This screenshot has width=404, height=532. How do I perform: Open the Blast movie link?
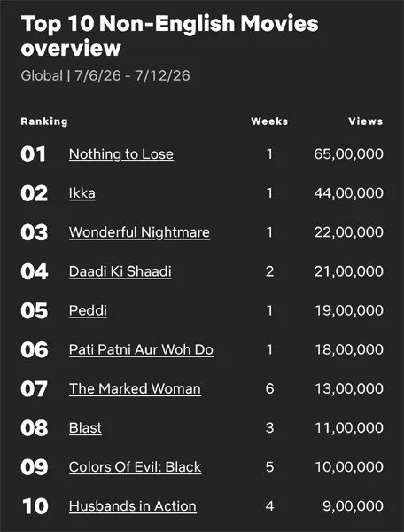coord(85,428)
